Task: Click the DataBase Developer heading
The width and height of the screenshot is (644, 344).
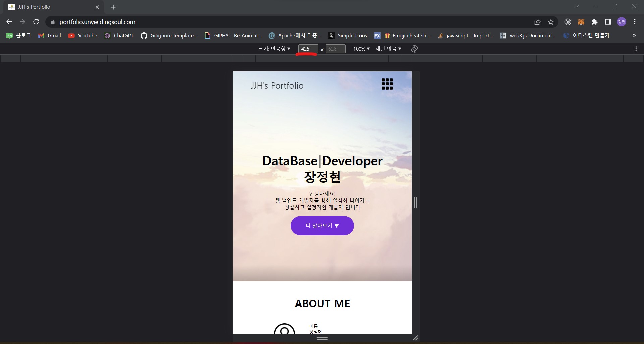Action: (x=322, y=161)
